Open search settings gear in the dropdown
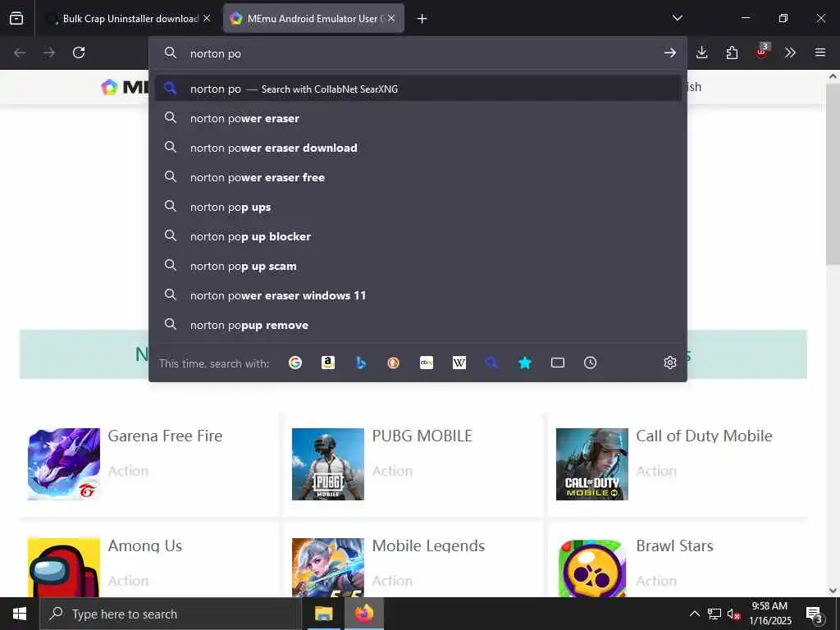840x630 pixels. pyautogui.click(x=669, y=363)
